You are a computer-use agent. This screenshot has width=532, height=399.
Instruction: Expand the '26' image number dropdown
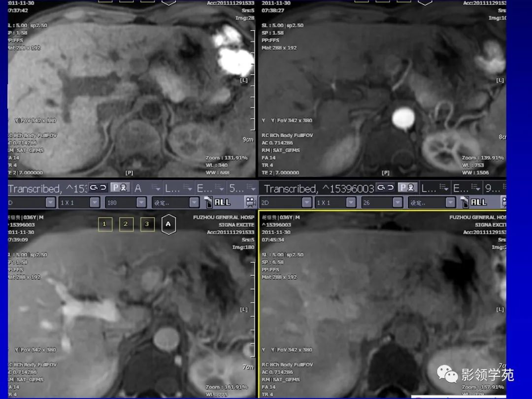click(398, 202)
